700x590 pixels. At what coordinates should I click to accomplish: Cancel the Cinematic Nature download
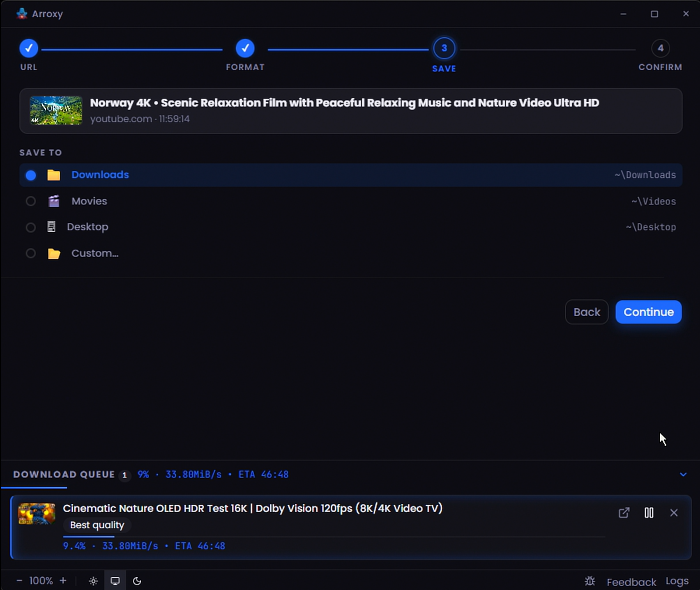coord(674,513)
